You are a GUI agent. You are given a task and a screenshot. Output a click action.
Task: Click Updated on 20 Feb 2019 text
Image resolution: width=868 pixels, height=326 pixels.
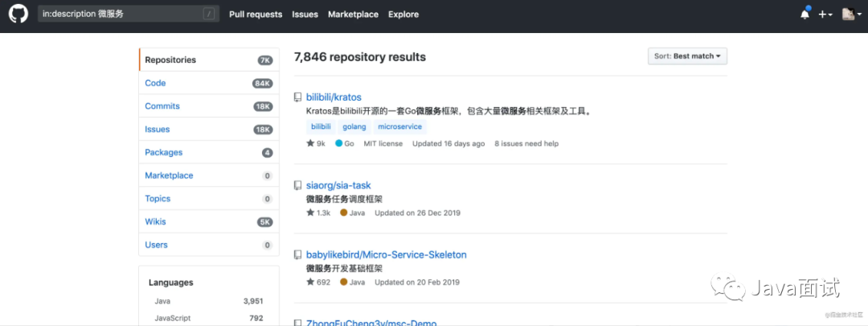417,282
